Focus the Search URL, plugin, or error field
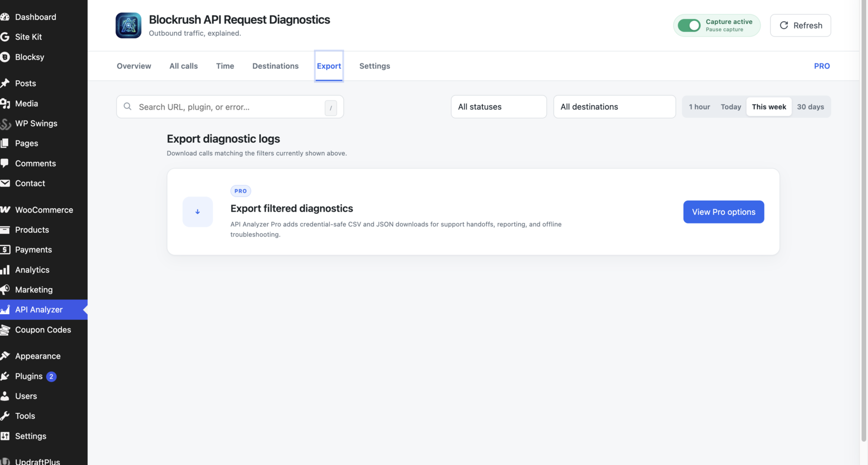Viewport: 868px width, 465px height. (x=229, y=107)
